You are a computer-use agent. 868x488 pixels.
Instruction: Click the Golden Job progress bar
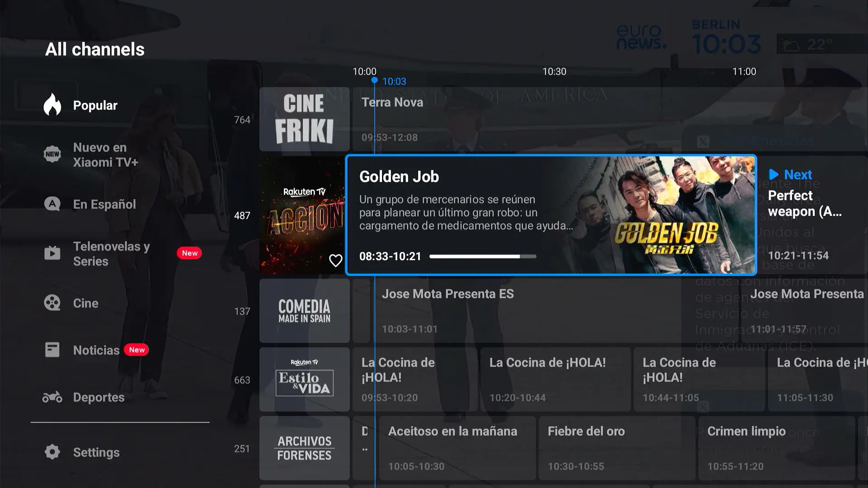point(482,256)
